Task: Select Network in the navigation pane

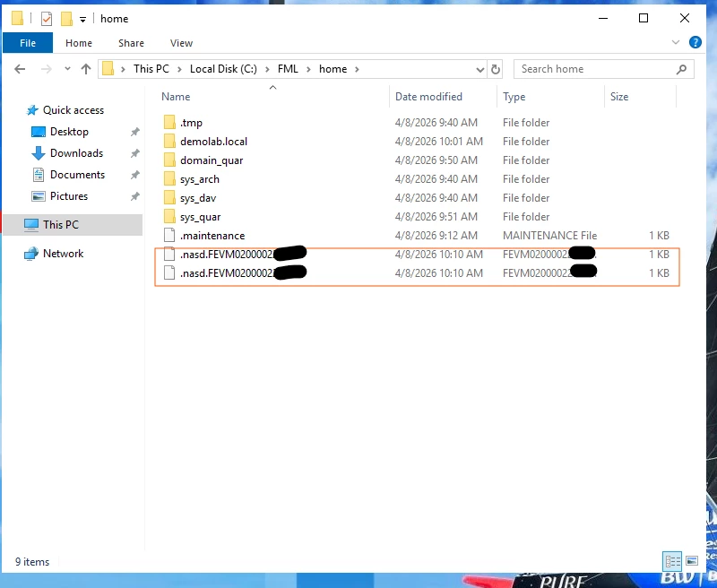Action: [63, 254]
